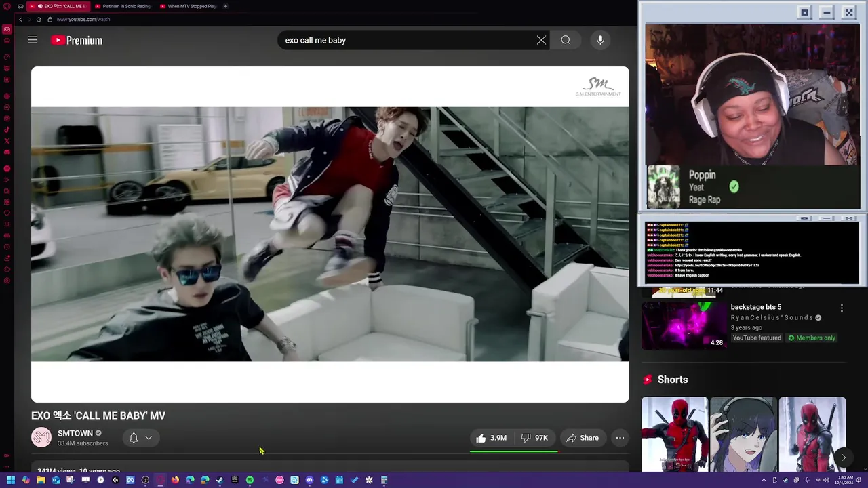
Task: Open the YouTube hamburger guide menu
Action: (33, 40)
